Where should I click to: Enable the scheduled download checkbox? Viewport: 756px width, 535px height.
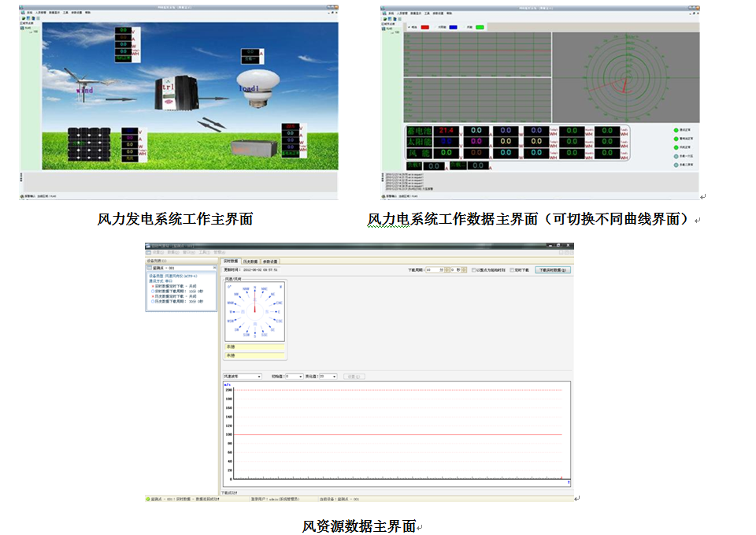tap(513, 269)
